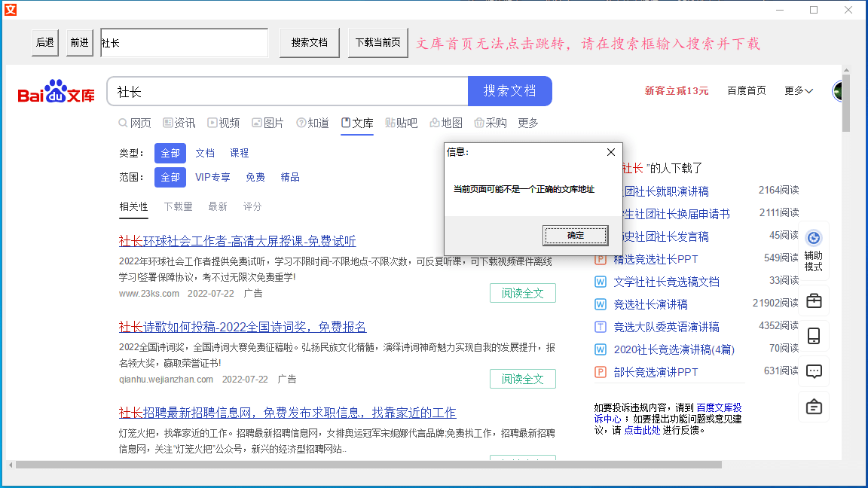This screenshot has width=868, height=488.
Task: Open 社团社长发言稿 link
Action: 666,237
